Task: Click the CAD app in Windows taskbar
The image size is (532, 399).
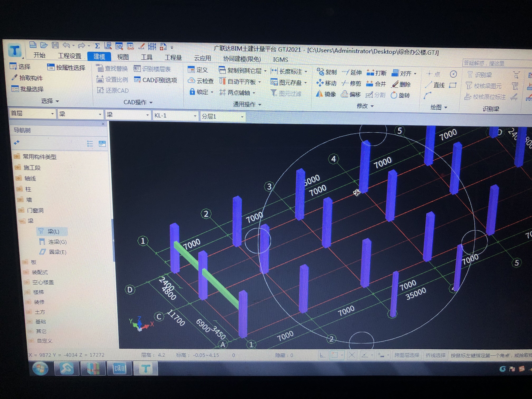Action: click(x=119, y=368)
